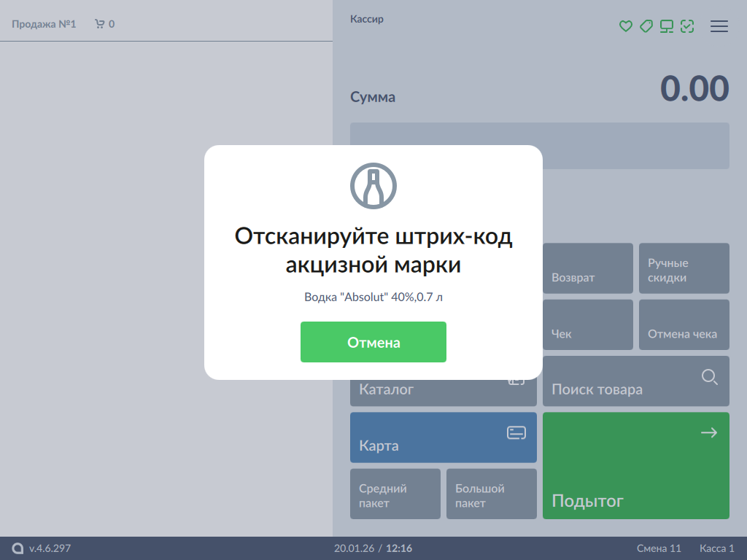
Task: Click the logo icon beside the version number
Action: coord(18,548)
